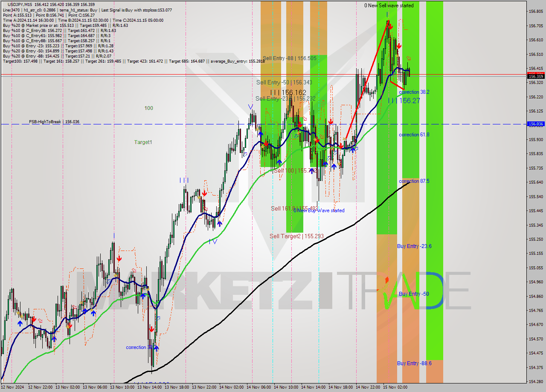
Task: Click the 156.610 price axis label
Action: point(536,40)
